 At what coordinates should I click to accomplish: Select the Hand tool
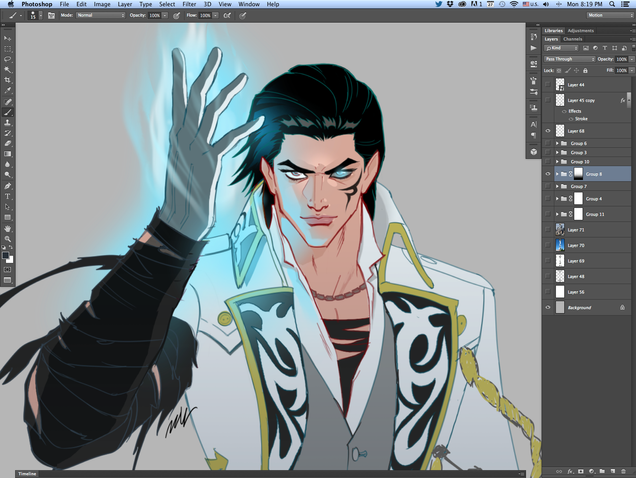(x=7, y=228)
